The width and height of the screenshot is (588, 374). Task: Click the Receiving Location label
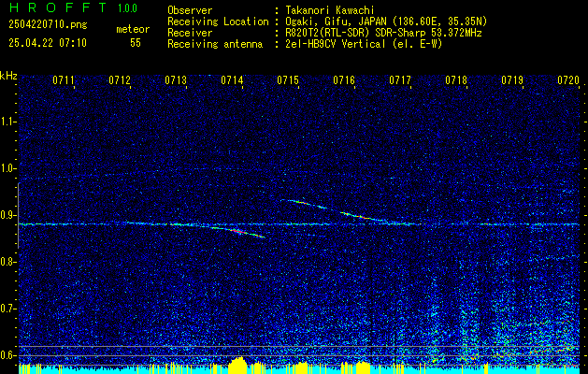tap(218, 22)
